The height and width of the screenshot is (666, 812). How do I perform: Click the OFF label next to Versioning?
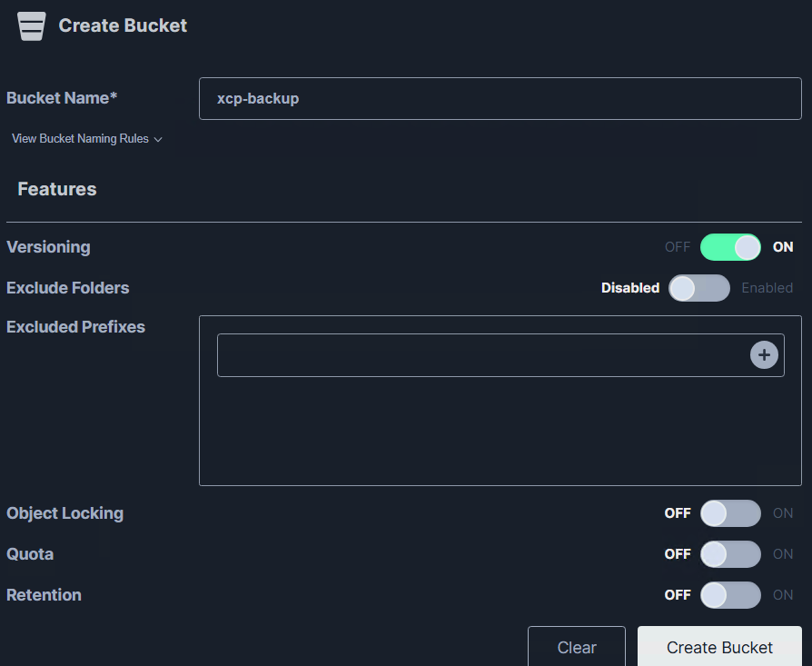point(677,247)
